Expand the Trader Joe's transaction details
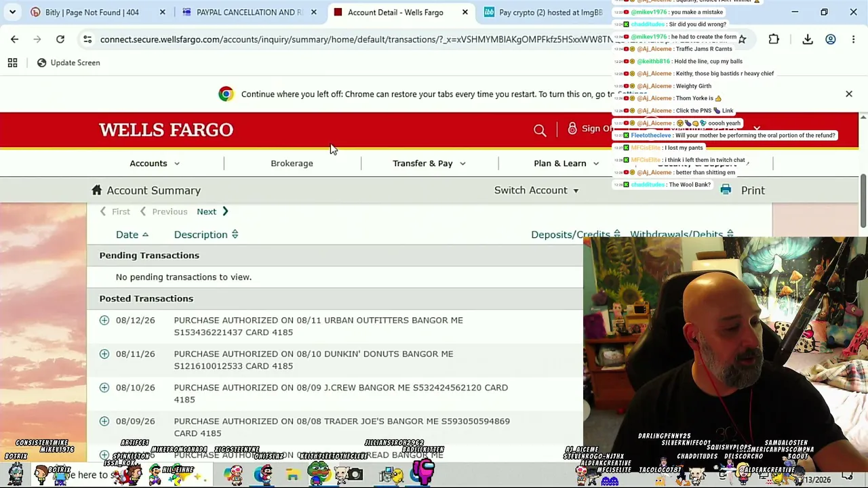 [104, 422]
